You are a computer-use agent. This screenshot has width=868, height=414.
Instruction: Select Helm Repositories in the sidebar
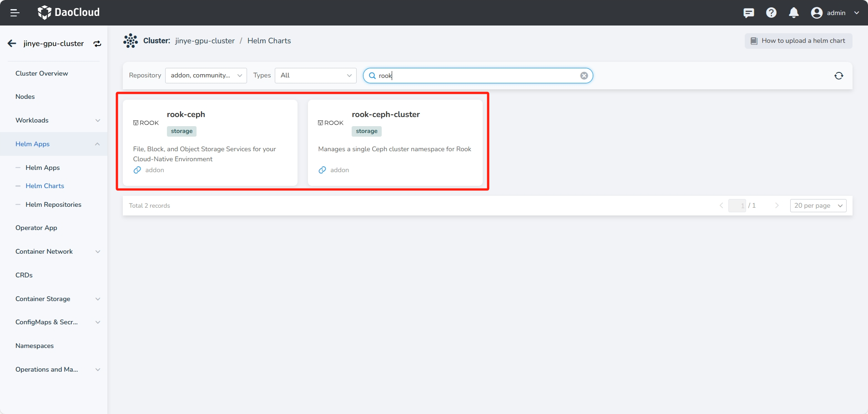click(x=53, y=204)
